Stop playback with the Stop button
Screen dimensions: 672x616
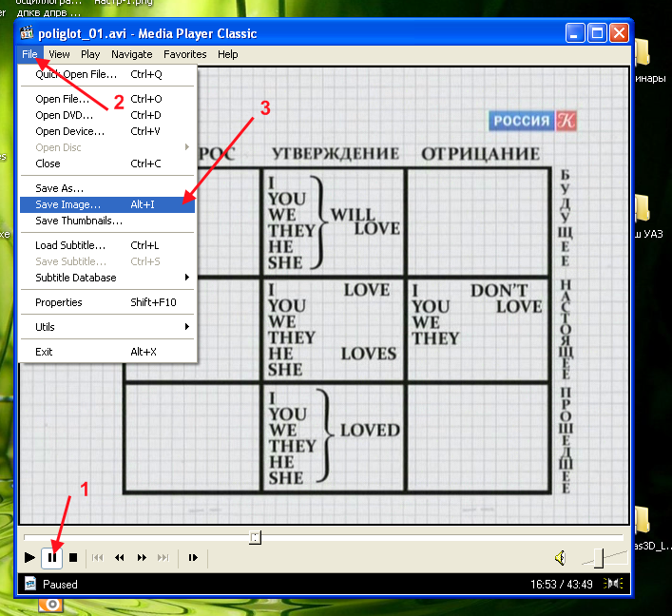pyautogui.click(x=73, y=558)
